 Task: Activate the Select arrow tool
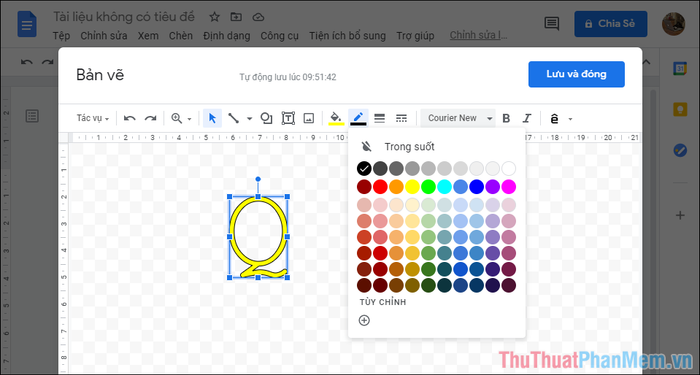pyautogui.click(x=212, y=118)
